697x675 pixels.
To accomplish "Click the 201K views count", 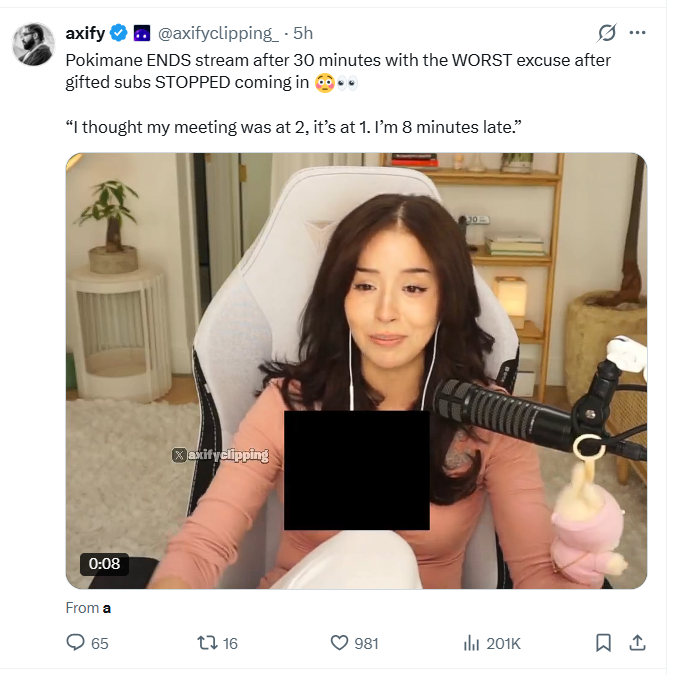I will [503, 643].
